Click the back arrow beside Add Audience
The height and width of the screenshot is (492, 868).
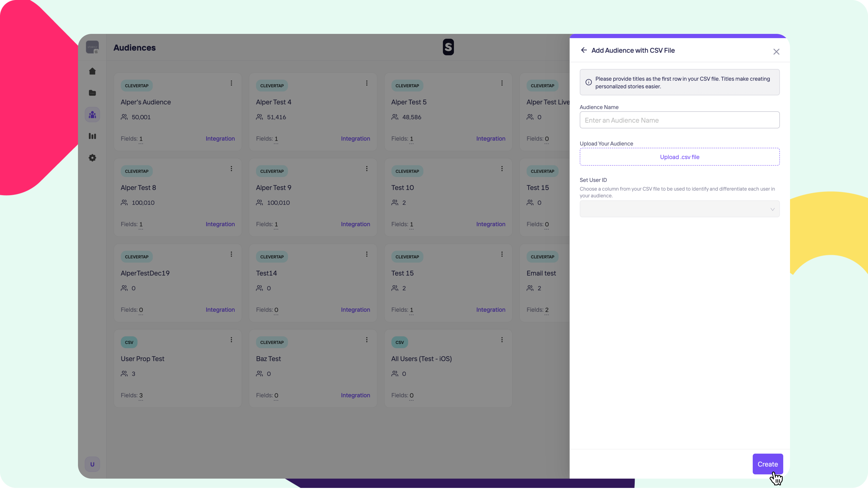point(584,50)
